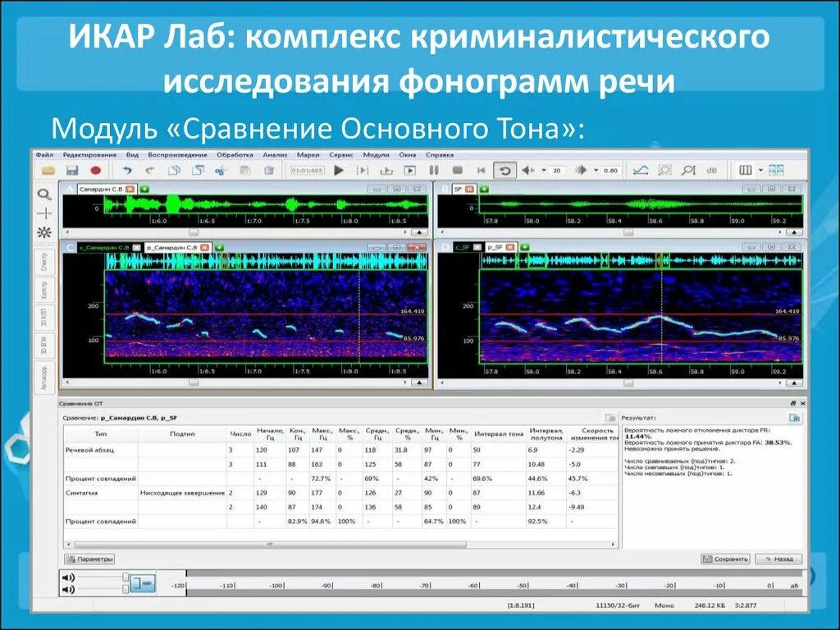Open the Анализ menu
The width and height of the screenshot is (840, 630).
pos(275,155)
